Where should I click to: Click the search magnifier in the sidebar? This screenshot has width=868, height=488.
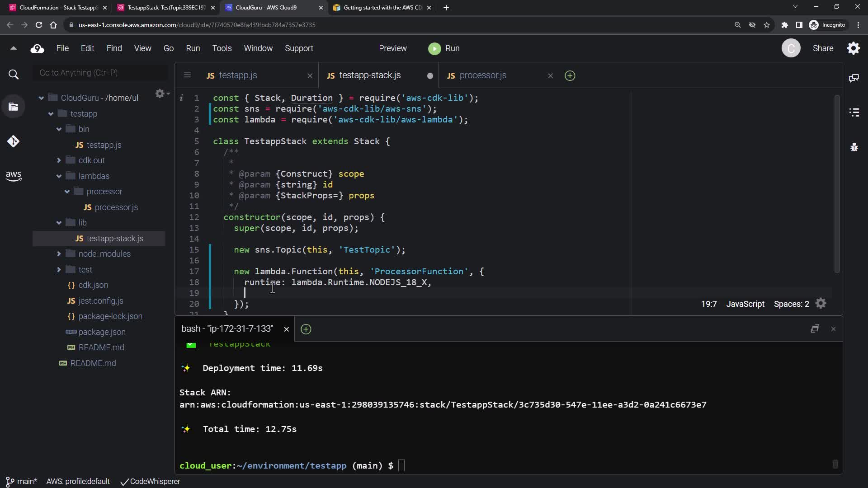[14, 75]
